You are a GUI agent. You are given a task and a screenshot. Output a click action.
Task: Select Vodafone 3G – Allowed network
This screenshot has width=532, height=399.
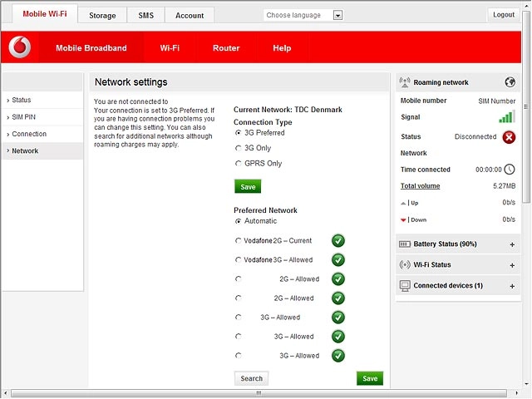coord(239,260)
